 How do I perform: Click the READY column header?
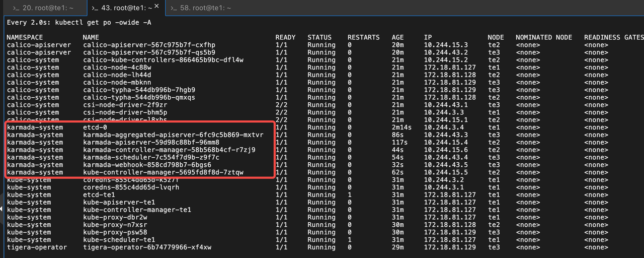pyautogui.click(x=285, y=38)
